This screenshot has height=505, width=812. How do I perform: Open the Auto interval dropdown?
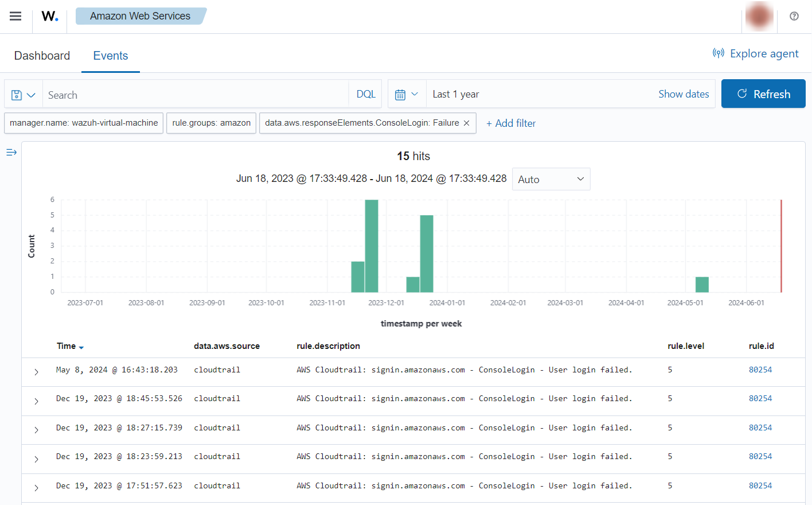point(551,179)
